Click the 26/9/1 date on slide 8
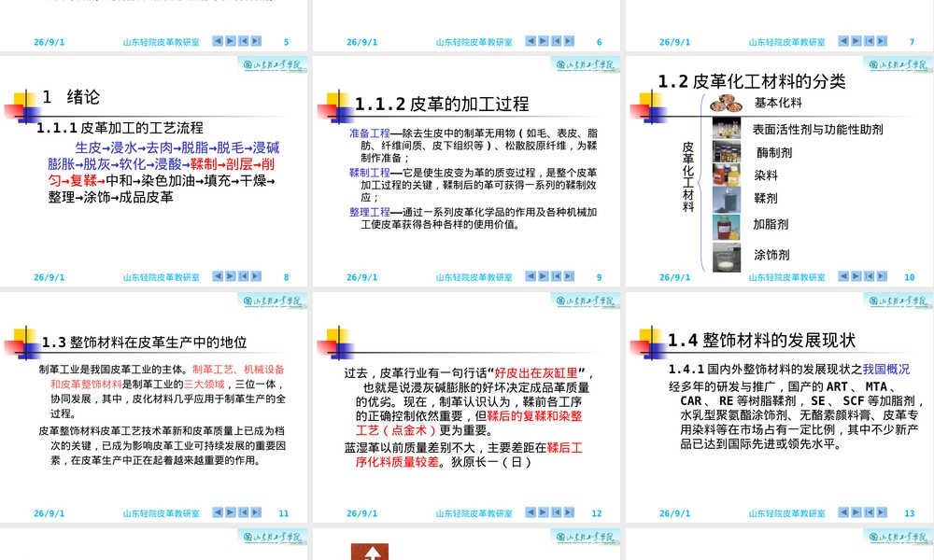The height and width of the screenshot is (560, 934). (49, 276)
